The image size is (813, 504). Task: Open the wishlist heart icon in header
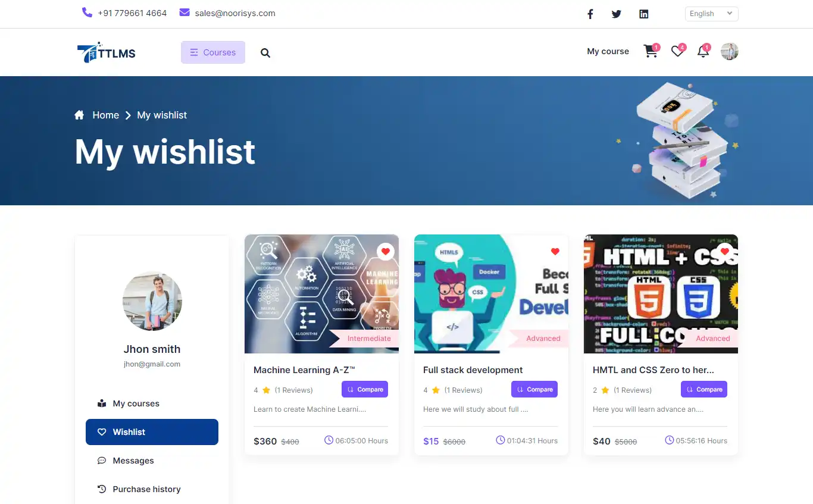click(x=677, y=52)
